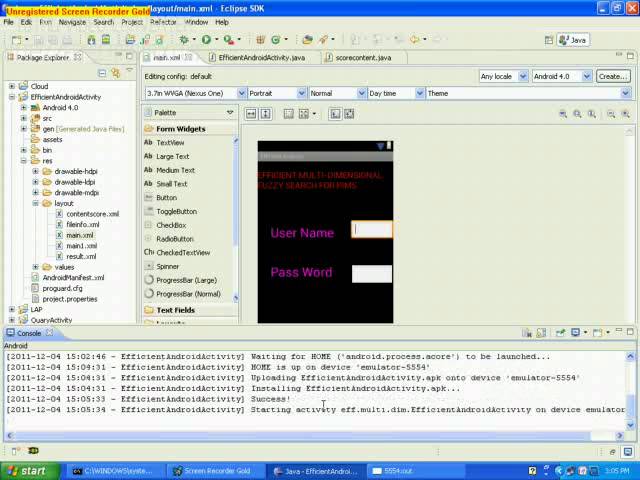Toggle Link with Editor in Package Explorer
The height and width of the screenshot is (480, 640).
pos(116,73)
